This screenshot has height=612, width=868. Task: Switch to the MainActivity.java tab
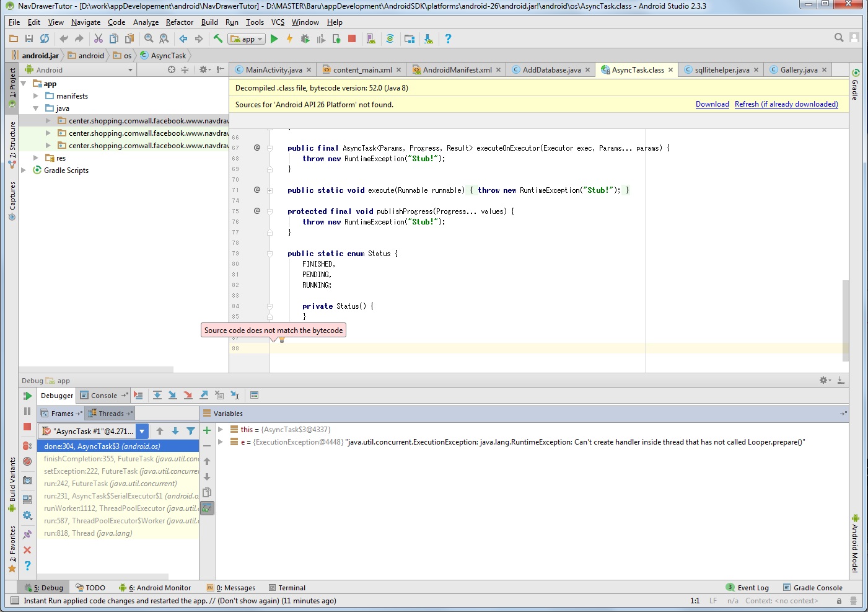coord(273,70)
